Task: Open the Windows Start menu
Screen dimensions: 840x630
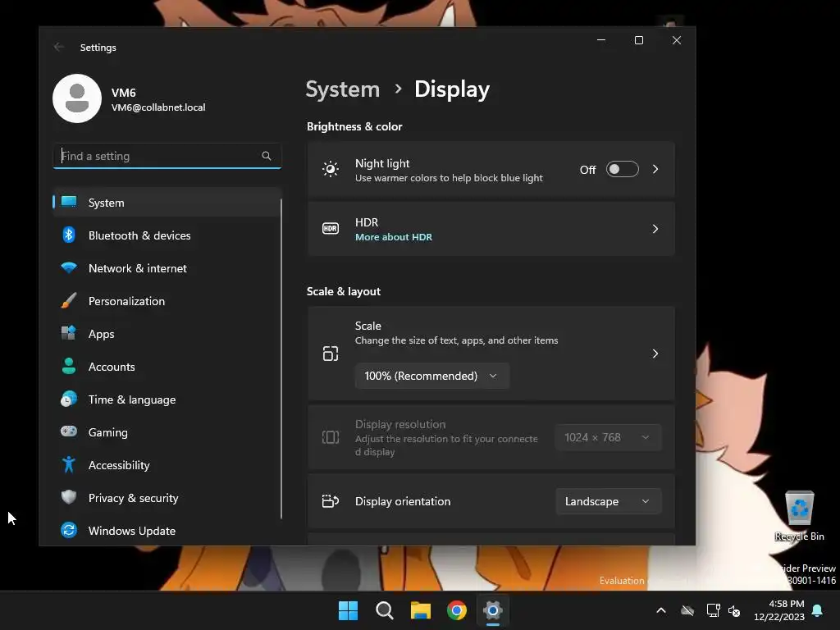Action: [348, 610]
